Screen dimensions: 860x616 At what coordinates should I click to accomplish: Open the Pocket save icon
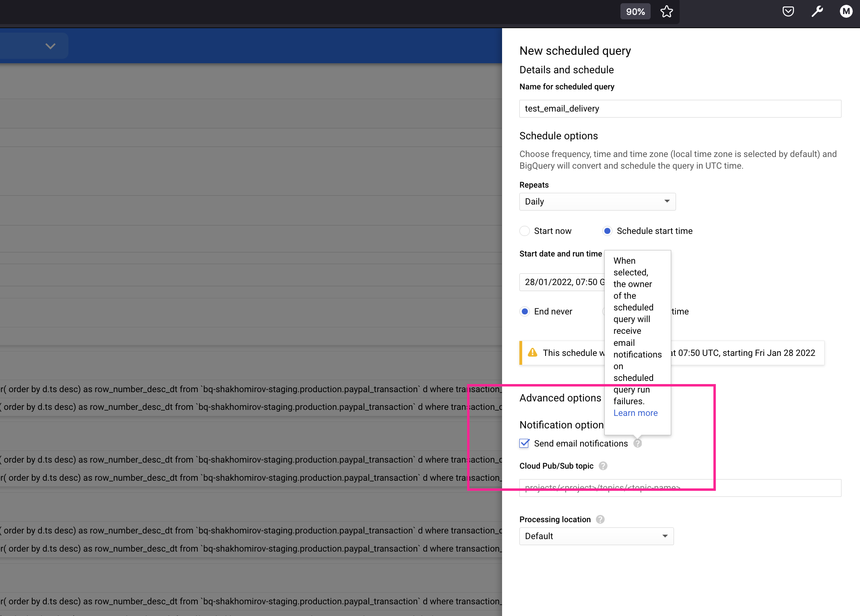click(x=788, y=12)
